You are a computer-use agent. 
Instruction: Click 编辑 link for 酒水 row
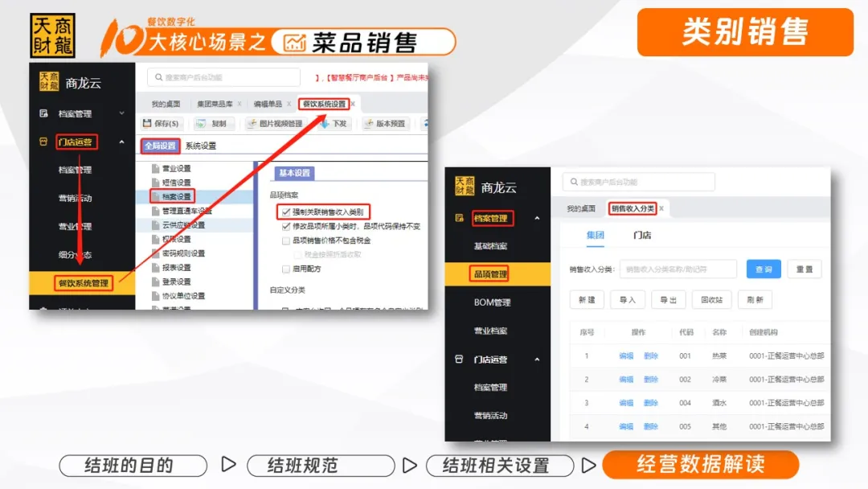point(626,403)
